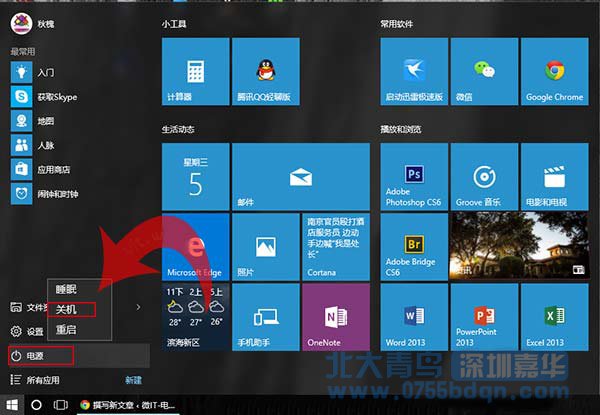Screen dimensions: 600x415
Task: Launch the Google Chrome tile
Action: point(555,72)
